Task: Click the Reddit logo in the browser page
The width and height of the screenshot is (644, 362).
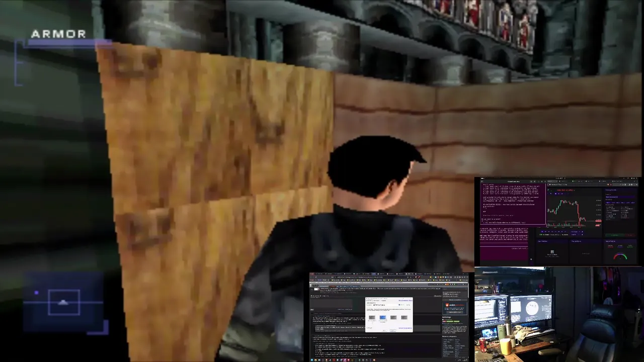Action: (315, 286)
